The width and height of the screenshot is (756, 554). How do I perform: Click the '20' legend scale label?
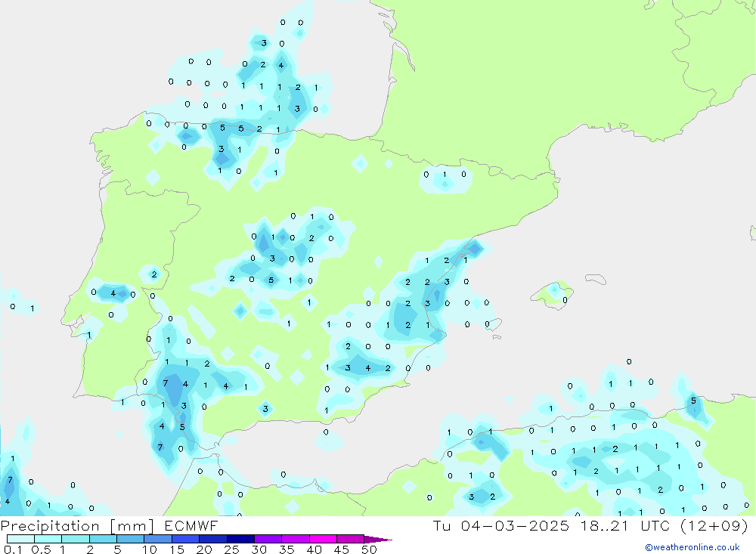[x=204, y=549]
